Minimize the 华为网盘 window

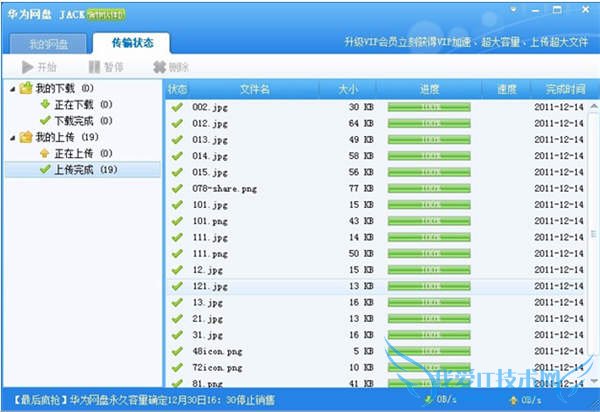tap(536, 11)
